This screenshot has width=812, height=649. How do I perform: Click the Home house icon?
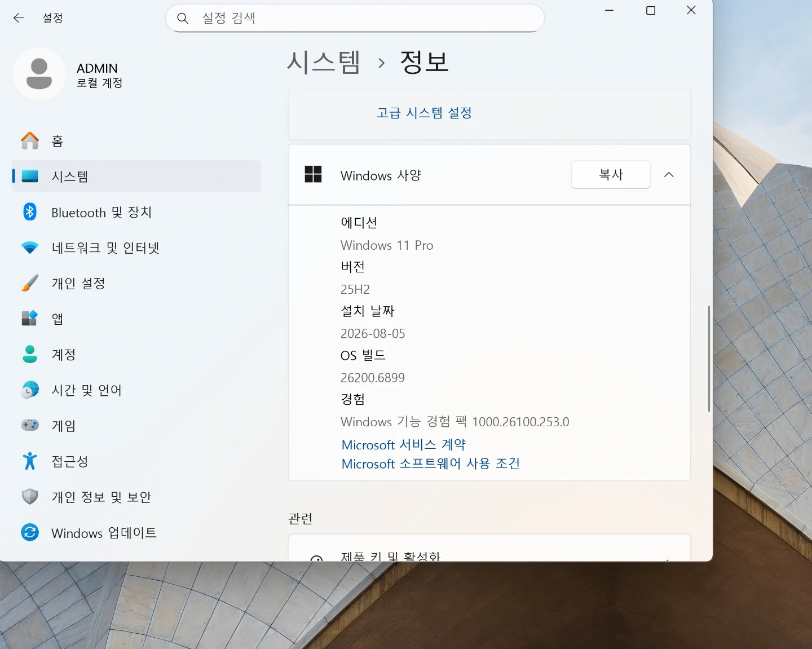[x=30, y=141]
